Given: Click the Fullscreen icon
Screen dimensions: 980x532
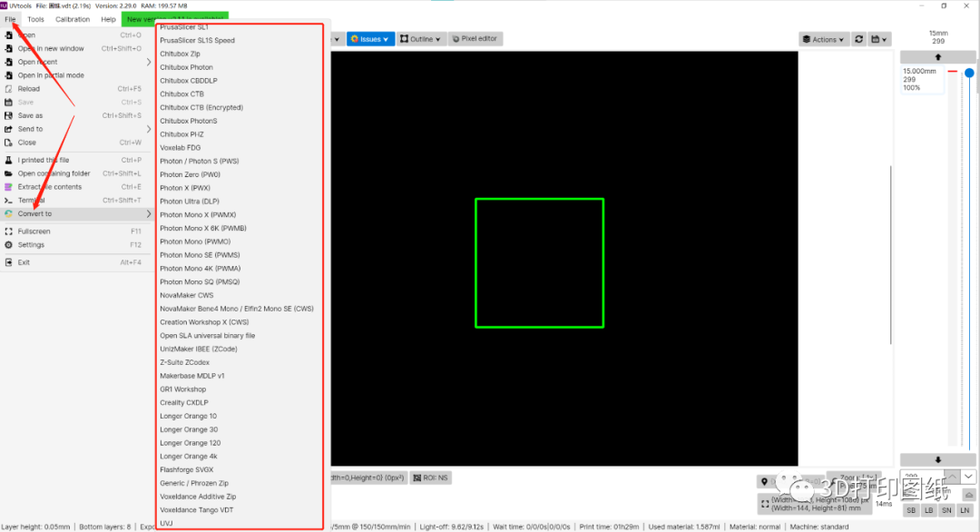Looking at the screenshot, I should [8, 232].
